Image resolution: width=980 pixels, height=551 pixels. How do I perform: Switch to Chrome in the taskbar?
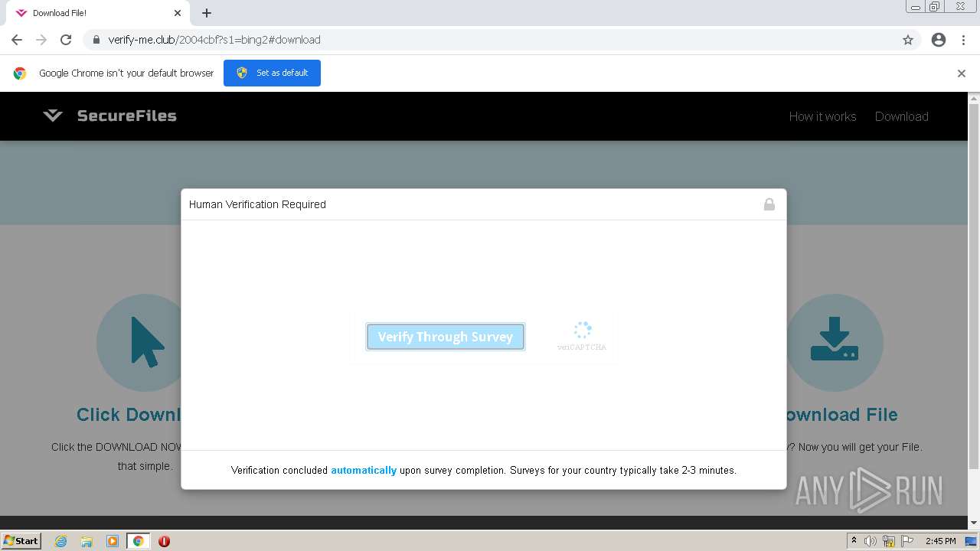pyautogui.click(x=138, y=541)
